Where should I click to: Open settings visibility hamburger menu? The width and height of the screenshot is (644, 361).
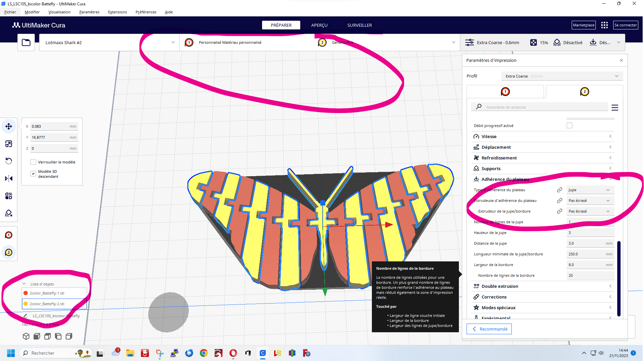pyautogui.click(x=615, y=107)
